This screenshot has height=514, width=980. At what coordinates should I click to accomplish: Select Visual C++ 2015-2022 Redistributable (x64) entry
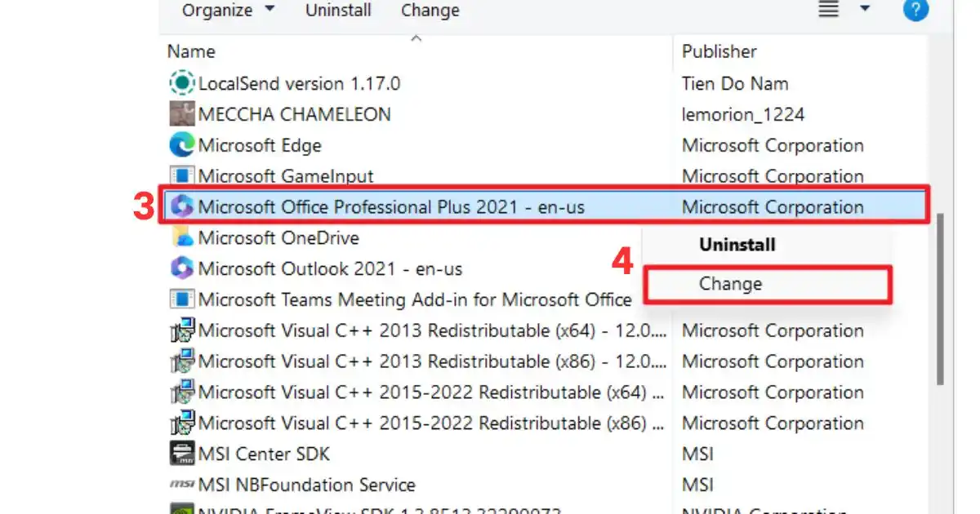pos(431,392)
